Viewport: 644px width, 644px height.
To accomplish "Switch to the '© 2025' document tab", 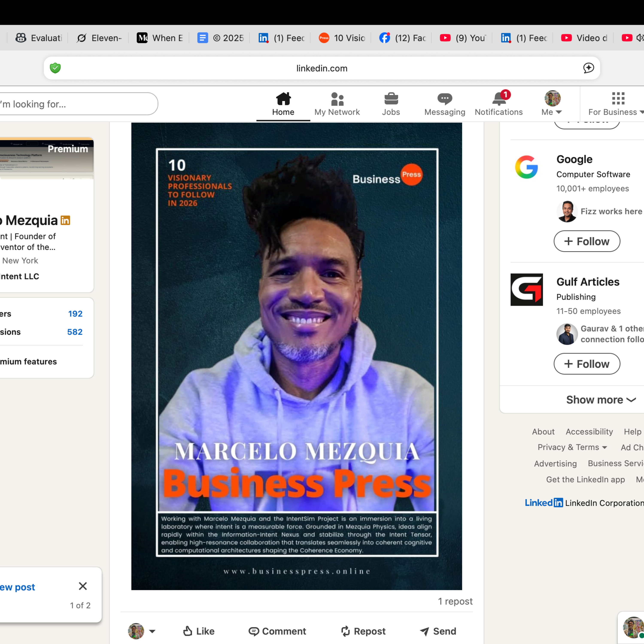I will tap(221, 38).
